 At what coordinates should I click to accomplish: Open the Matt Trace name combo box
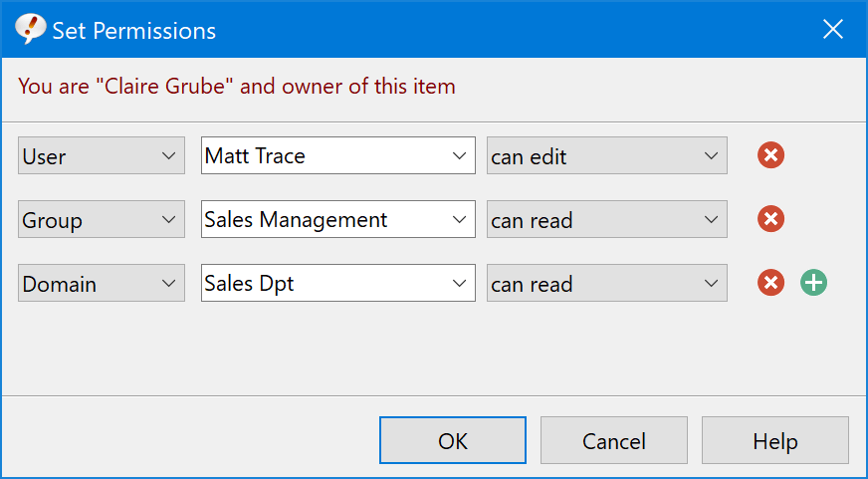click(338, 155)
